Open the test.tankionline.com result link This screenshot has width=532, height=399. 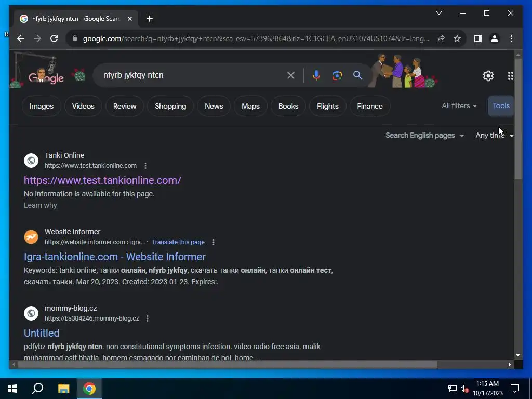click(x=102, y=180)
